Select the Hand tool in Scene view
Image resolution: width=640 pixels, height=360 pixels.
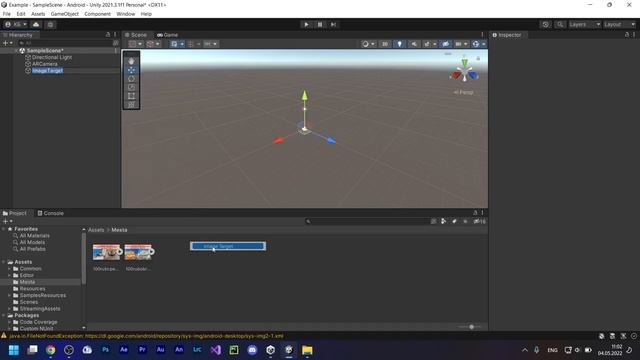131,61
